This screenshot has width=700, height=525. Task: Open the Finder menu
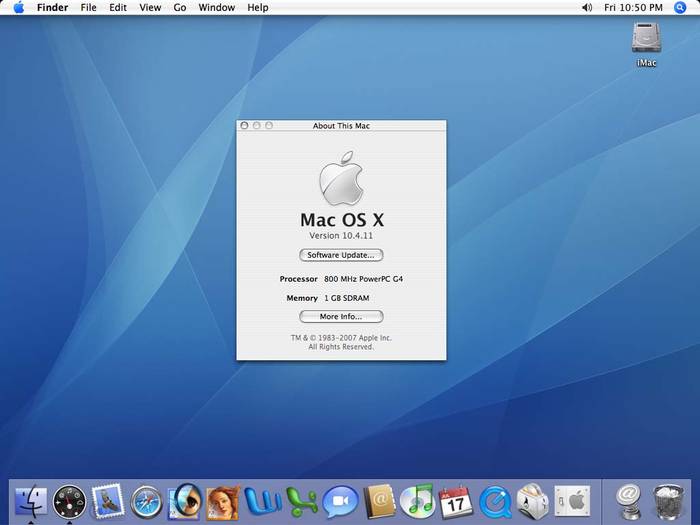tap(53, 8)
